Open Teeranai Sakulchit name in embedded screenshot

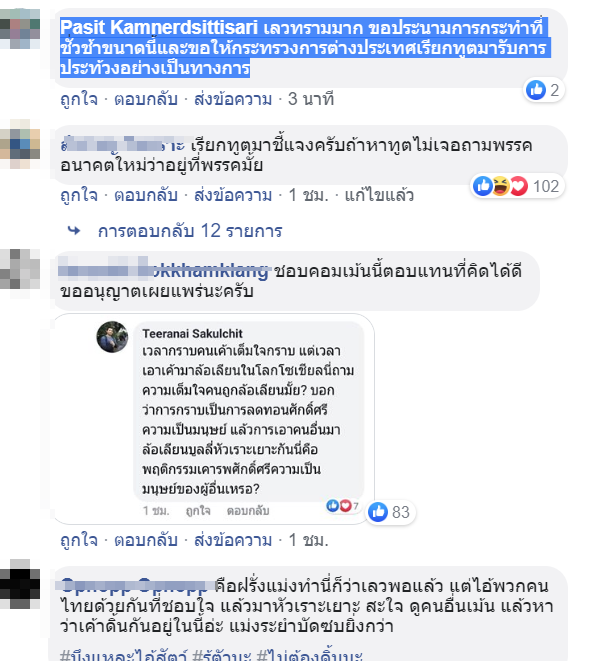(x=192, y=333)
